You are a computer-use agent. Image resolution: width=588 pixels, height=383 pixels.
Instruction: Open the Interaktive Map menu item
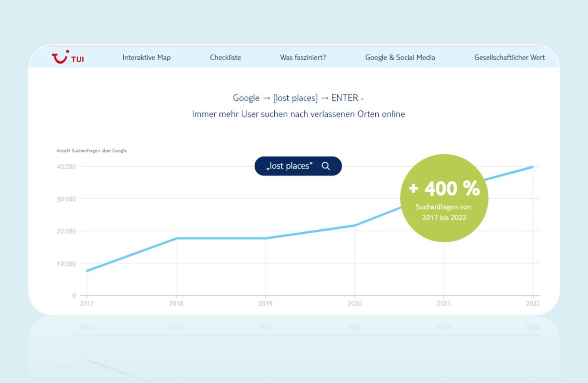point(146,57)
